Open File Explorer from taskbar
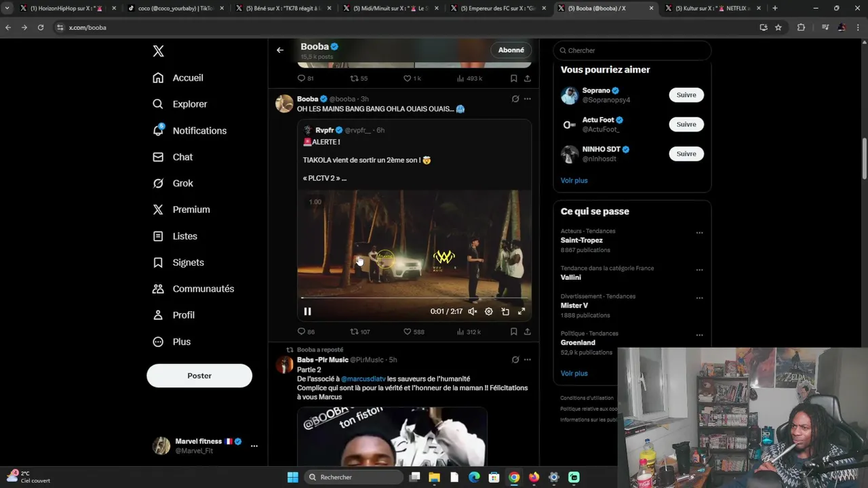868x488 pixels. pyautogui.click(x=435, y=477)
